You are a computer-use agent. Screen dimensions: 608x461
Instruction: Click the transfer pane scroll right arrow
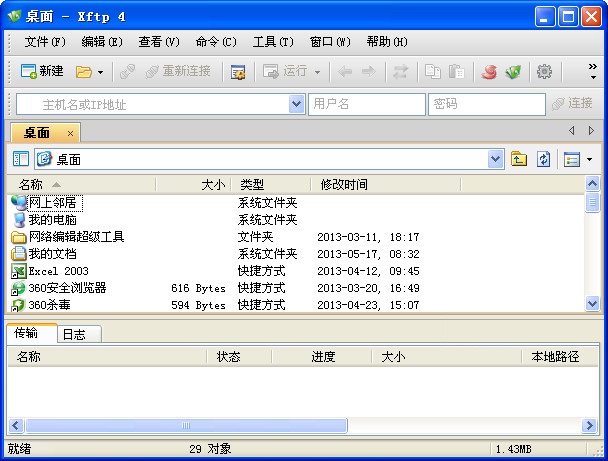point(589,425)
